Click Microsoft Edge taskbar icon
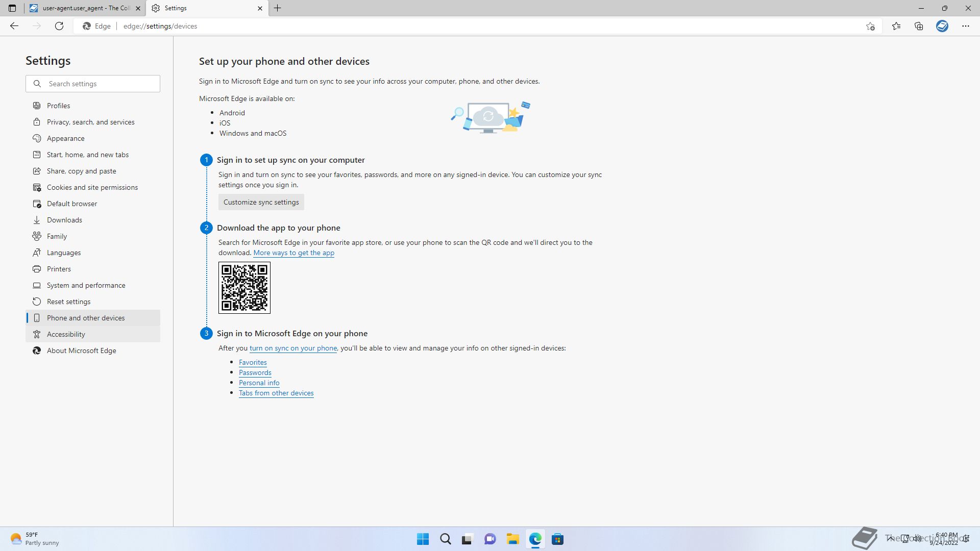This screenshot has height=551, width=980. click(535, 539)
